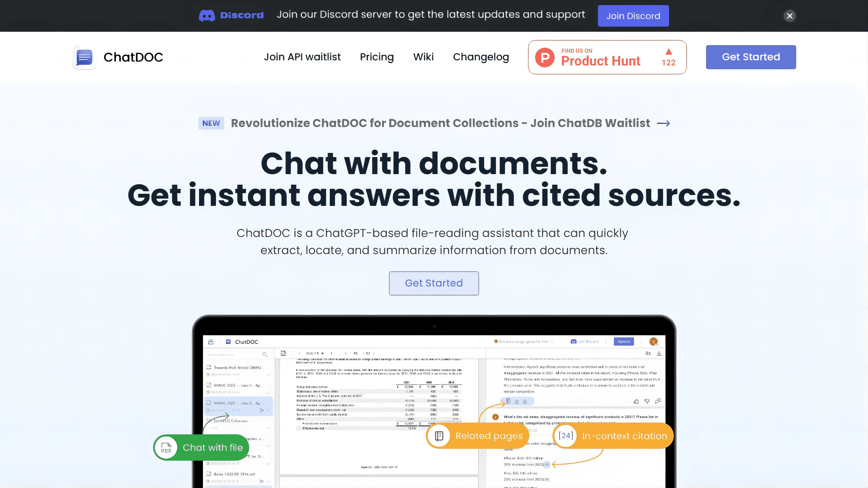
Task: Open the Wiki link
Action: [x=423, y=57]
